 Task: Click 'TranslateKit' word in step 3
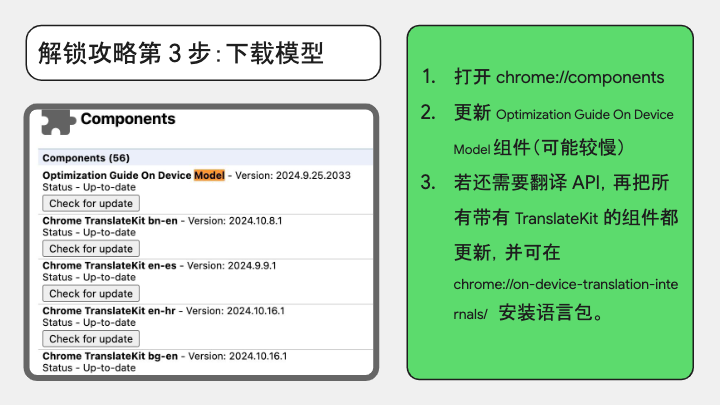click(557, 219)
